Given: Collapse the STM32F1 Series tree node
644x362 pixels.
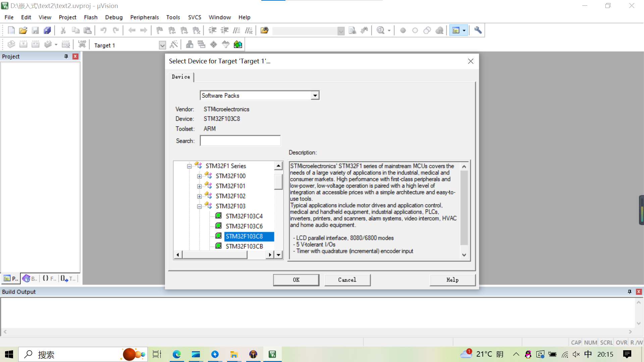Looking at the screenshot, I should pyautogui.click(x=189, y=166).
